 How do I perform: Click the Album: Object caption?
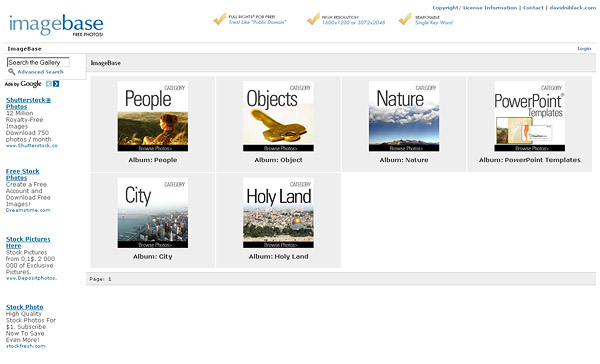(x=278, y=160)
